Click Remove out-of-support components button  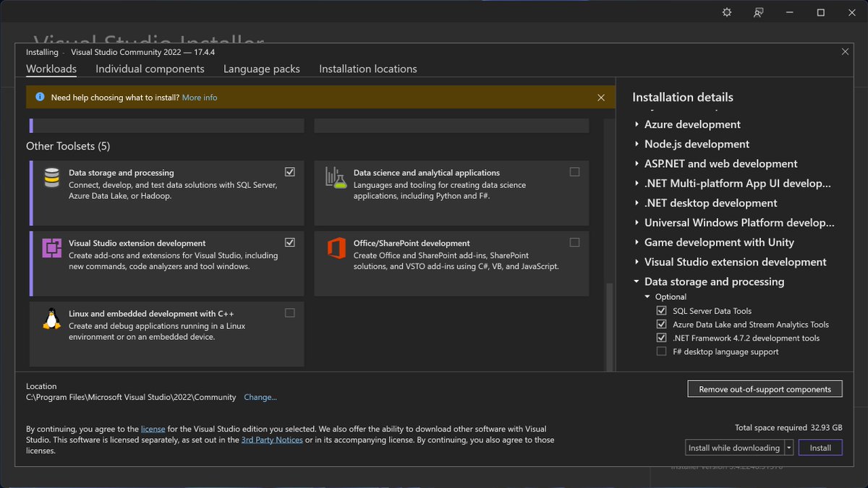point(765,389)
